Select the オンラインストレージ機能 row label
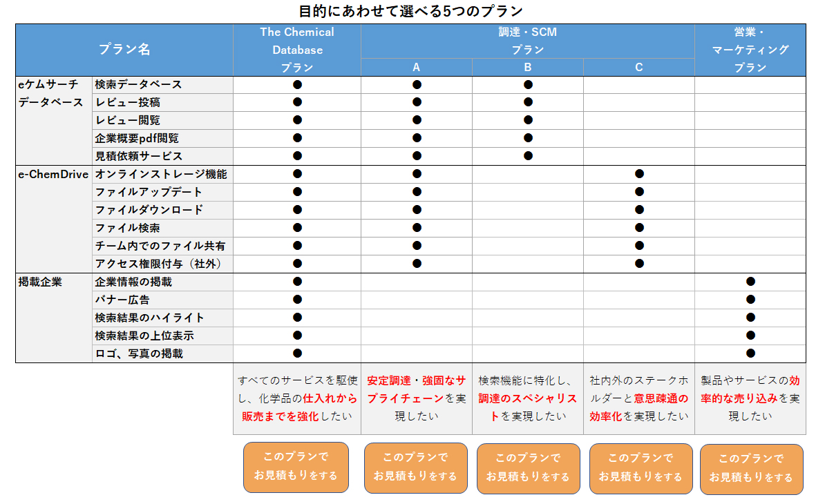Viewport: 825px width, 504px height. pos(161,175)
